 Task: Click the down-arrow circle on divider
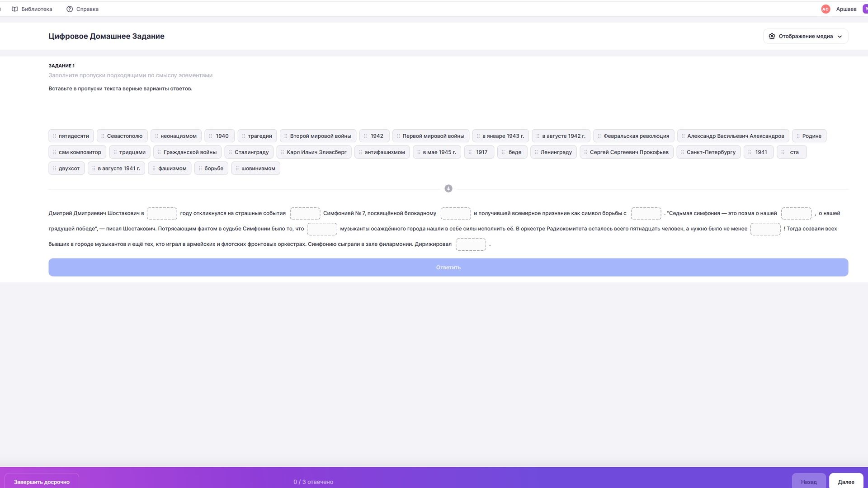pyautogui.click(x=448, y=188)
